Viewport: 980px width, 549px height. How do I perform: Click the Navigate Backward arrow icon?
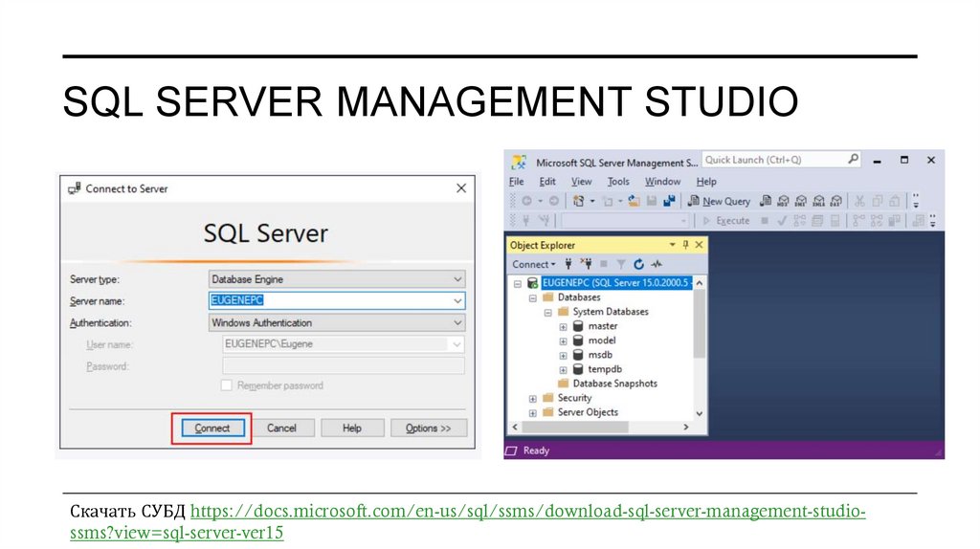click(527, 201)
